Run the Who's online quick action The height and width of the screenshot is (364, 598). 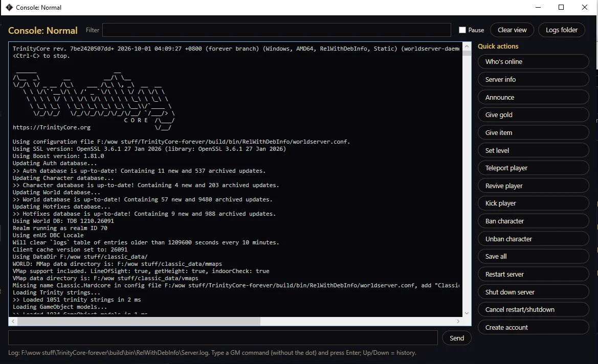(533, 61)
